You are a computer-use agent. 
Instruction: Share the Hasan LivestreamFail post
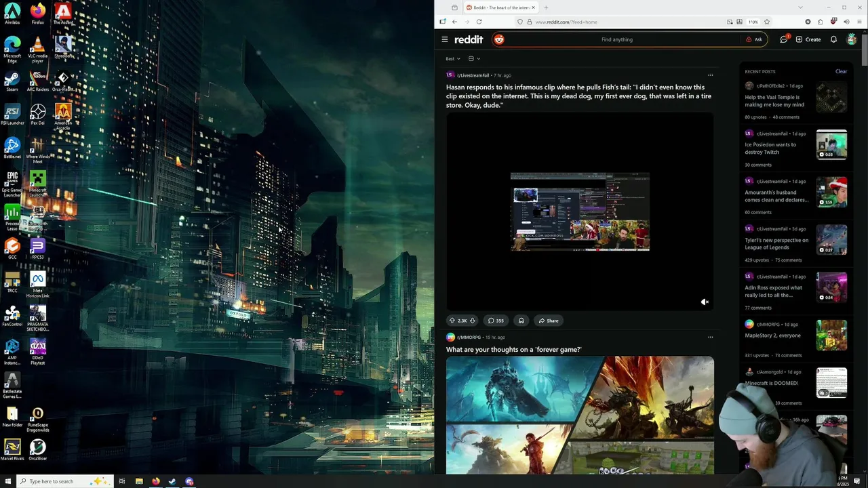click(549, 321)
